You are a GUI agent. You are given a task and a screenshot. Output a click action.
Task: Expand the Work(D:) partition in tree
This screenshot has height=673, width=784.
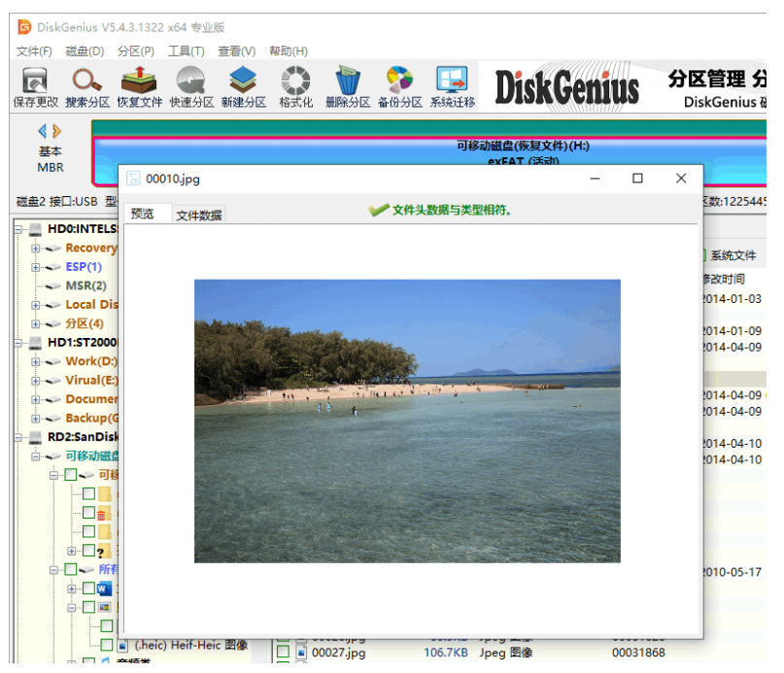click(x=36, y=361)
